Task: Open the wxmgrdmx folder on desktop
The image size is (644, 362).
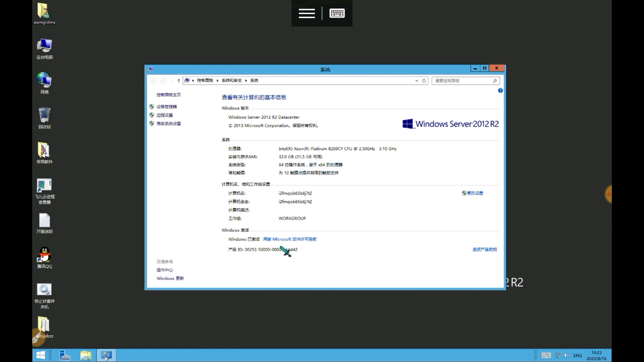Action: (x=44, y=14)
